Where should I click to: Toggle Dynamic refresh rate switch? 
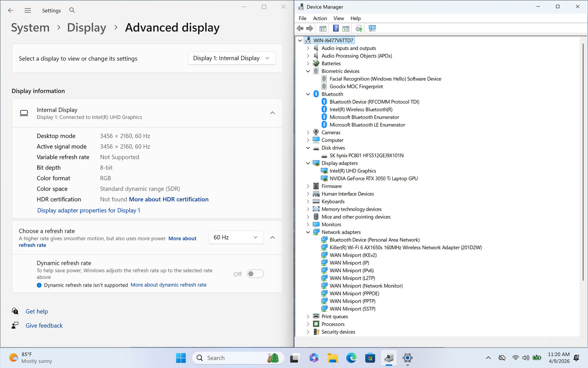point(255,274)
